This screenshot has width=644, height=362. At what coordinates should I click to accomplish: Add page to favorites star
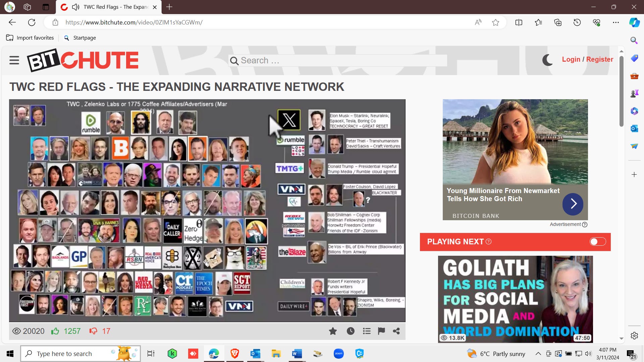(x=495, y=22)
